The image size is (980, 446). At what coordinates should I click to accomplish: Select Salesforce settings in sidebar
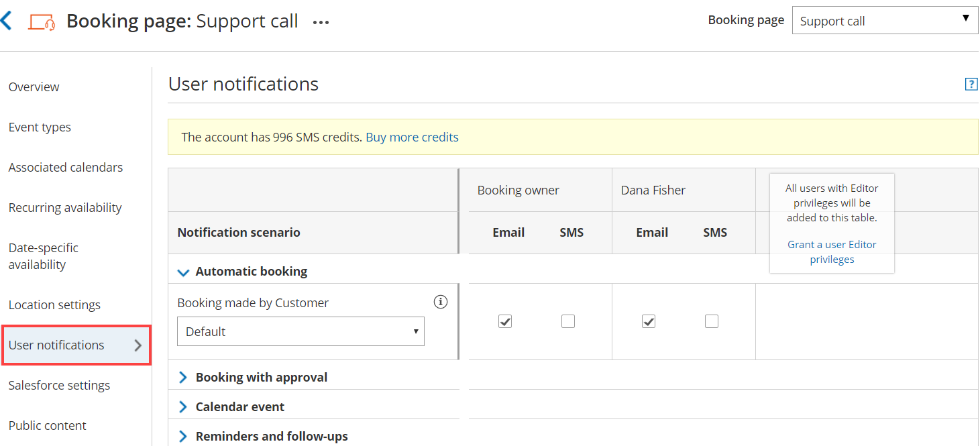(59, 386)
